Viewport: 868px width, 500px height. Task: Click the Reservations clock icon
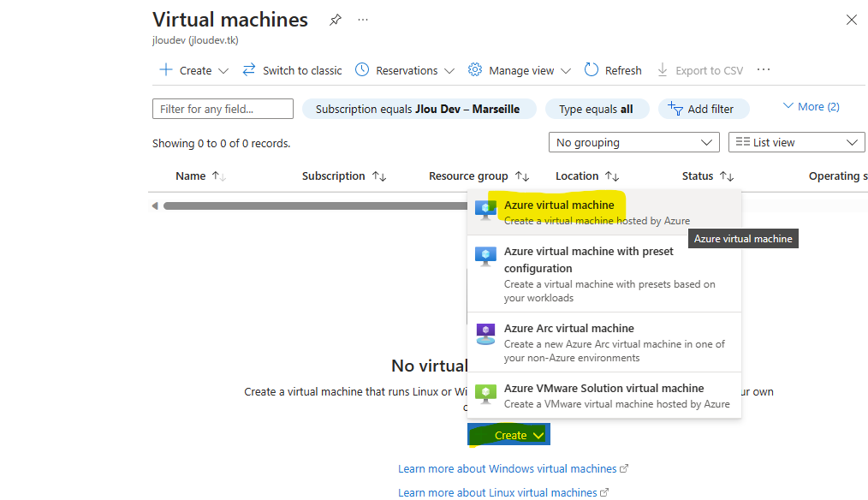pyautogui.click(x=362, y=69)
